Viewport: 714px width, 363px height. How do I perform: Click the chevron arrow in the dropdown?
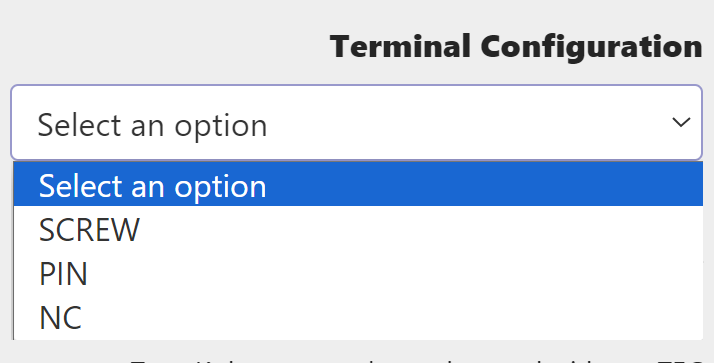[681, 122]
